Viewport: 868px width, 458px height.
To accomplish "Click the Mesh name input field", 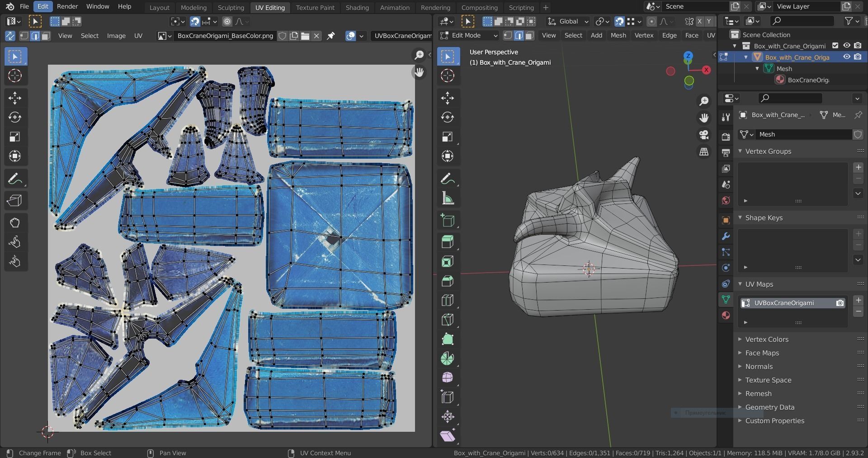I will [805, 134].
